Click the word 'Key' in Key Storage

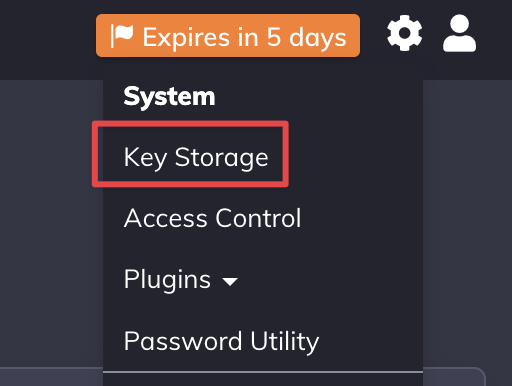coord(145,158)
